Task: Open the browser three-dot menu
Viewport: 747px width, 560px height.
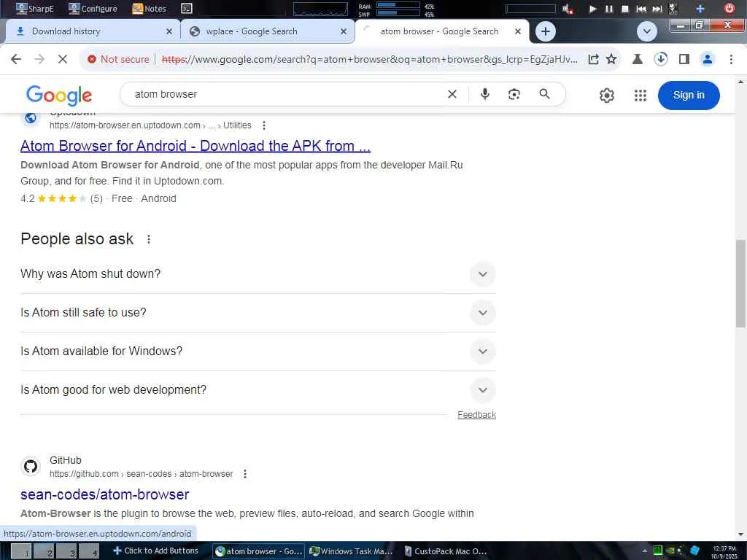Action: pos(731,59)
